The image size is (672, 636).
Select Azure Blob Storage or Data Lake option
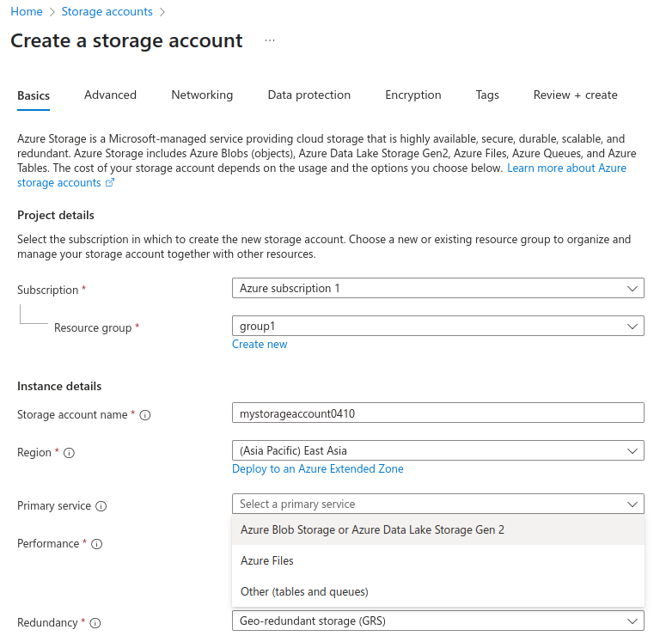[372, 529]
